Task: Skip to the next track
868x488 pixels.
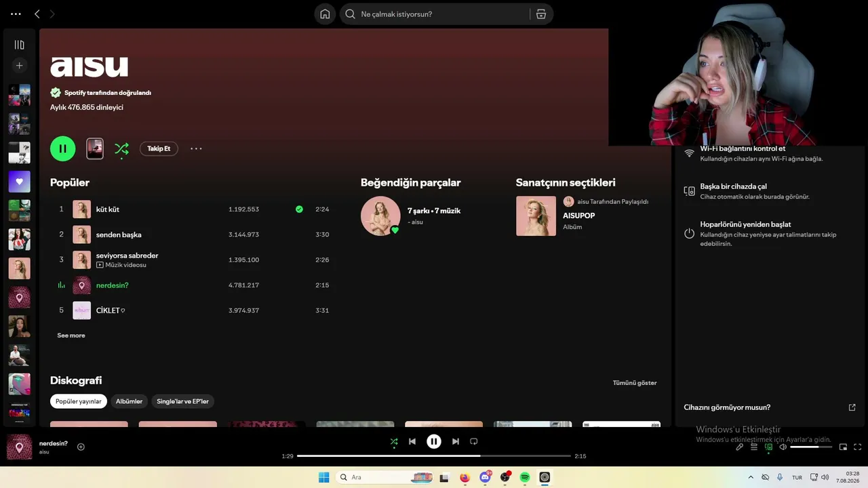Action: (456, 441)
